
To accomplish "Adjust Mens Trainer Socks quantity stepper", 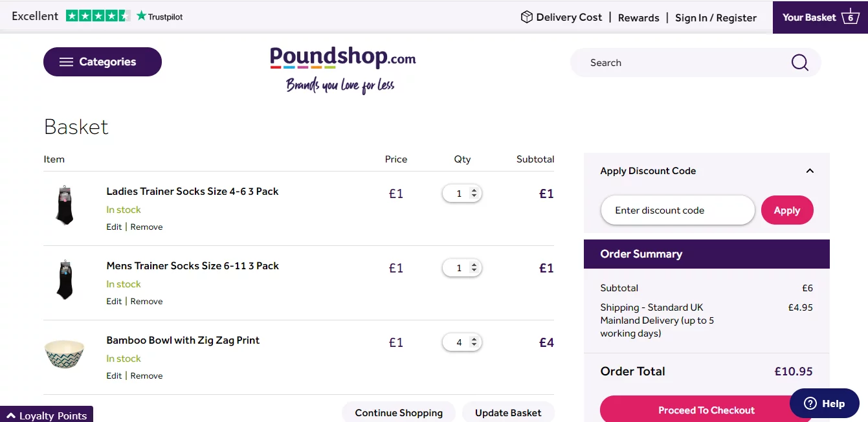I will pyautogui.click(x=474, y=268).
